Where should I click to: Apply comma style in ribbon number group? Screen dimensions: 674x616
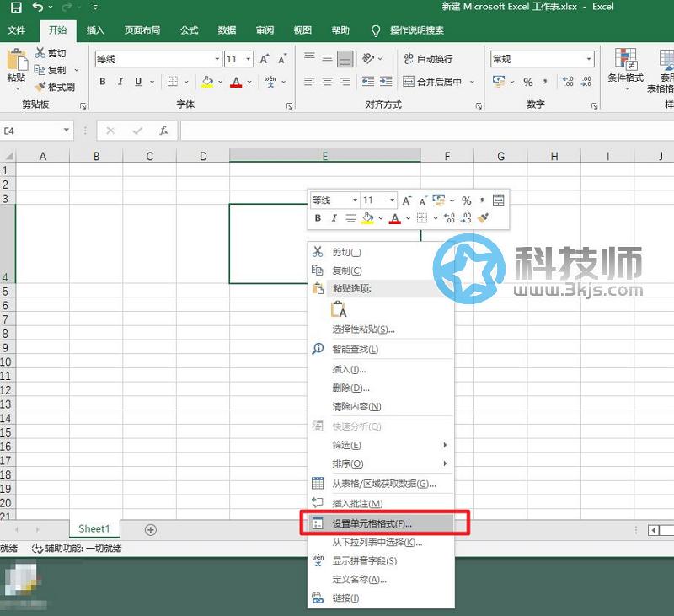coord(545,81)
